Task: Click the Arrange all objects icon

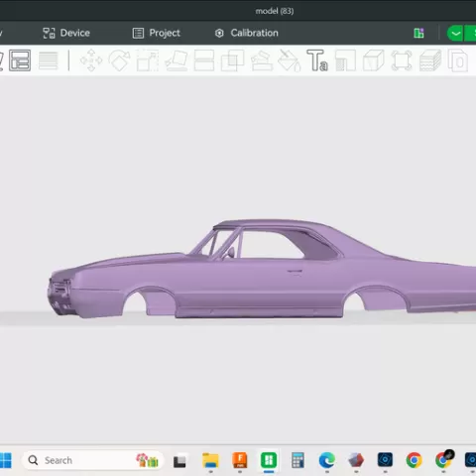Action: [x=20, y=60]
